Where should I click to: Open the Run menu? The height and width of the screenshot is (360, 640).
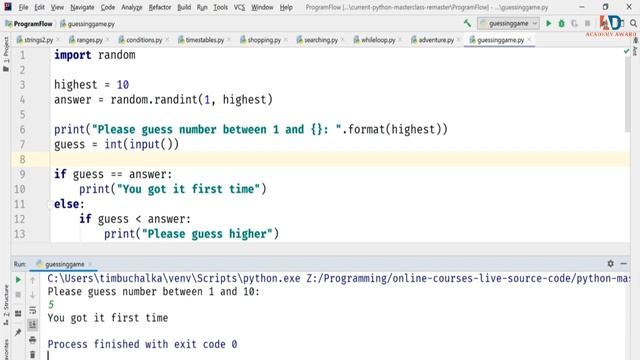tap(202, 7)
